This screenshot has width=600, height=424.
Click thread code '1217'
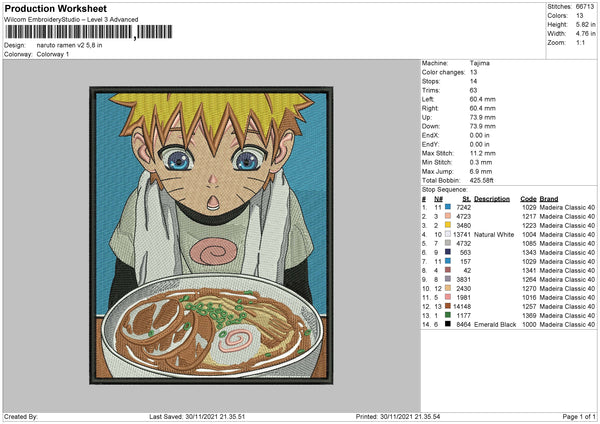529,217
